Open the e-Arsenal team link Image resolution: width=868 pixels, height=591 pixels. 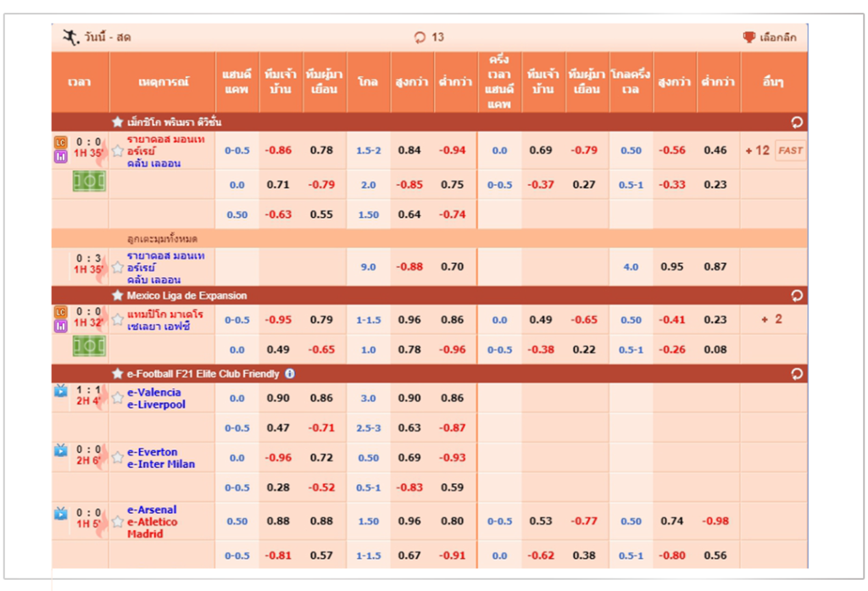pos(152,510)
